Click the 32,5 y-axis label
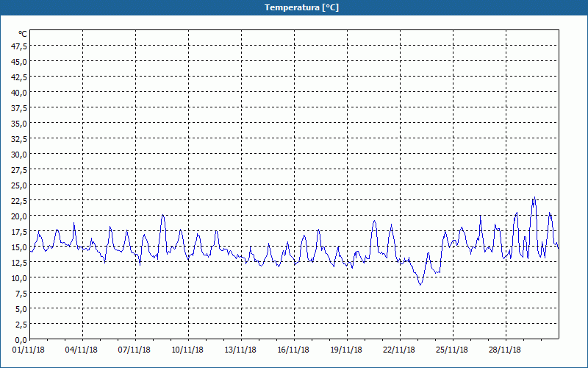 click(x=19, y=139)
